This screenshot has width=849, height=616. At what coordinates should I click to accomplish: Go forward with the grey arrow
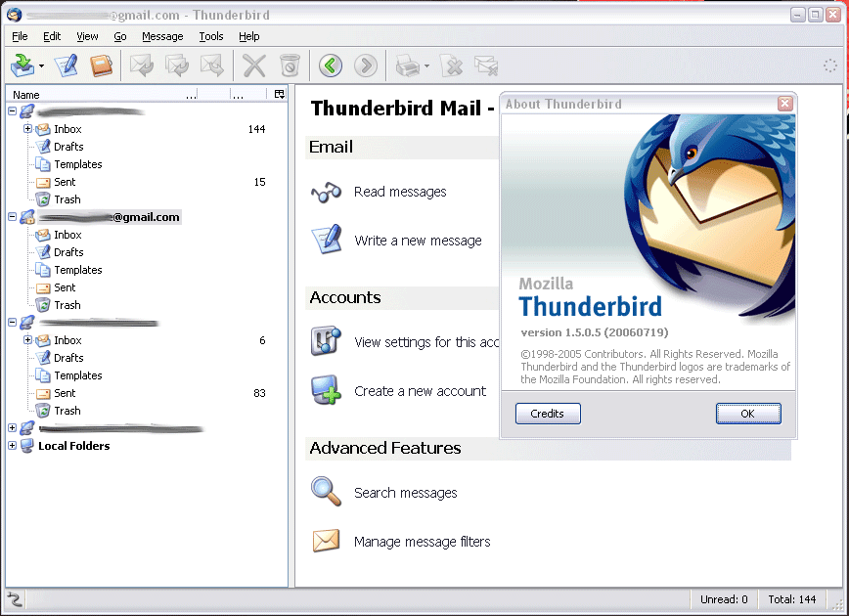click(x=366, y=66)
